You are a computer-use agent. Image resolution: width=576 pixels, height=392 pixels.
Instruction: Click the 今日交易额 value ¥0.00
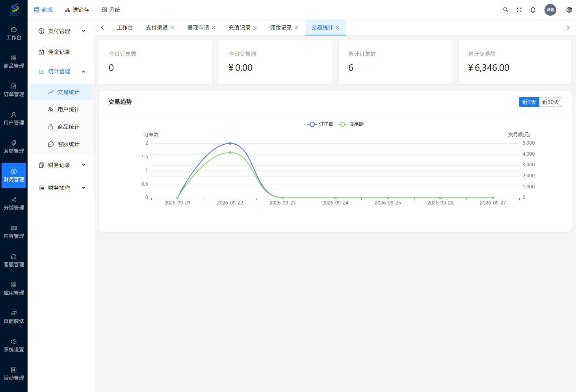[240, 68]
